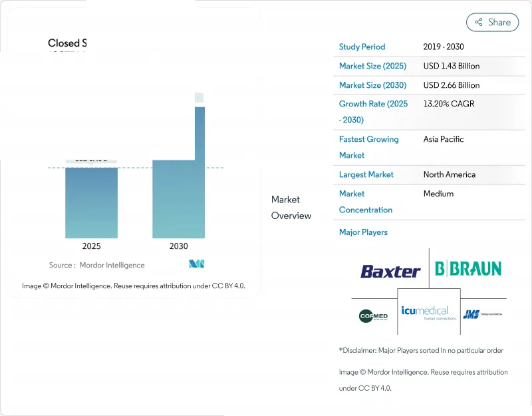Click the Fastest Growing Market label

click(x=368, y=147)
